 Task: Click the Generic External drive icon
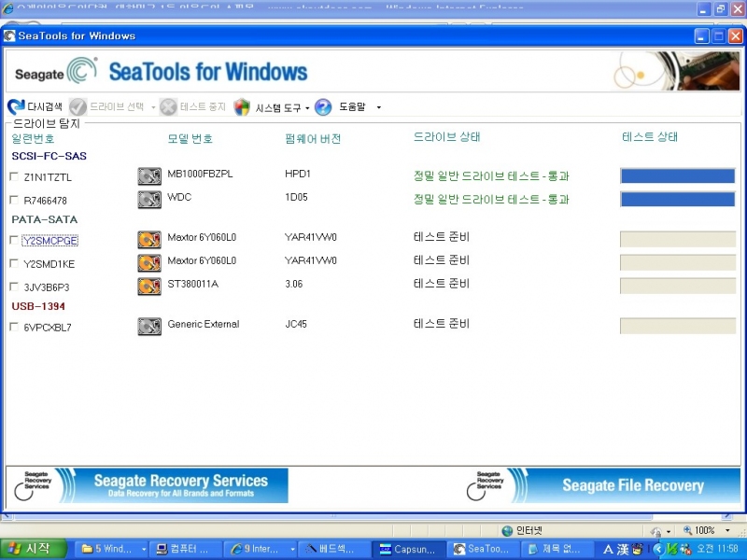[149, 327]
